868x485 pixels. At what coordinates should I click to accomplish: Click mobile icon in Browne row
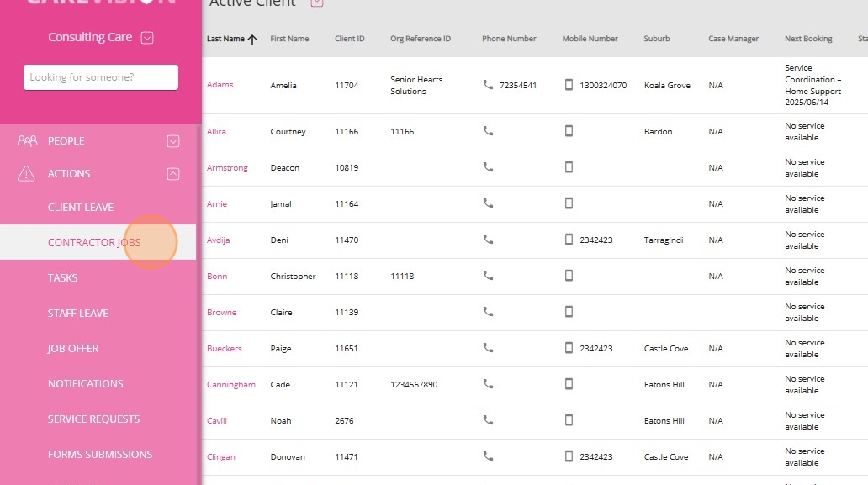coord(569,312)
